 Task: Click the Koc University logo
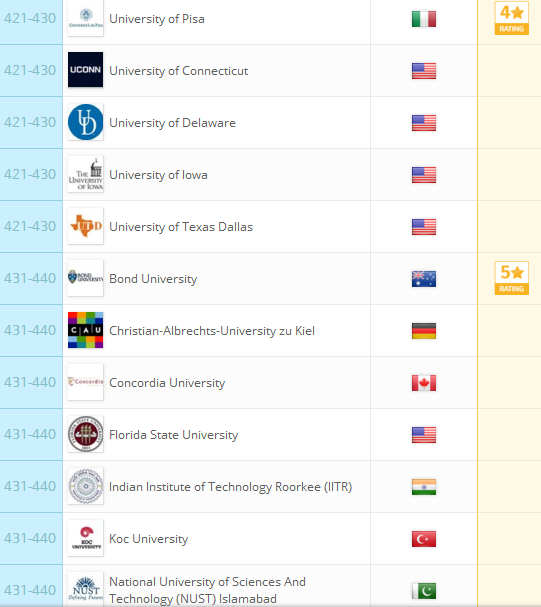pyautogui.click(x=86, y=538)
